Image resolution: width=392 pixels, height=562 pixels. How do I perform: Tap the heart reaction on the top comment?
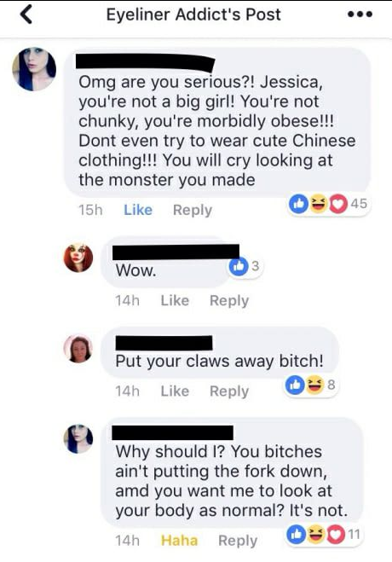[x=338, y=204]
